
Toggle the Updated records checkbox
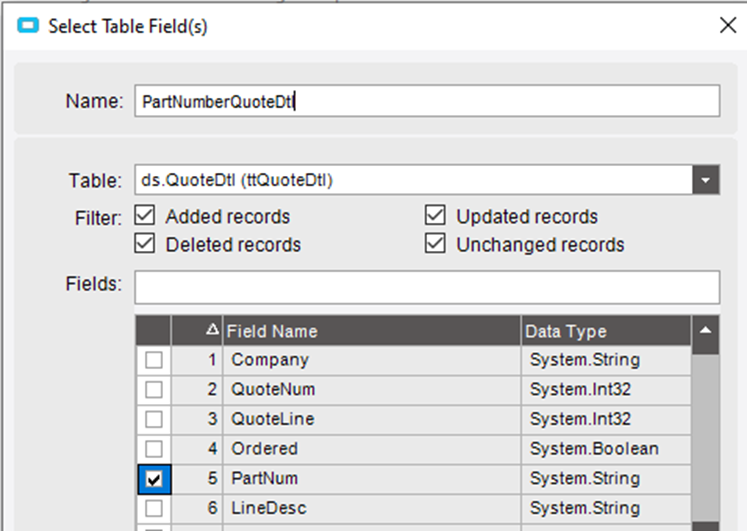tap(435, 216)
